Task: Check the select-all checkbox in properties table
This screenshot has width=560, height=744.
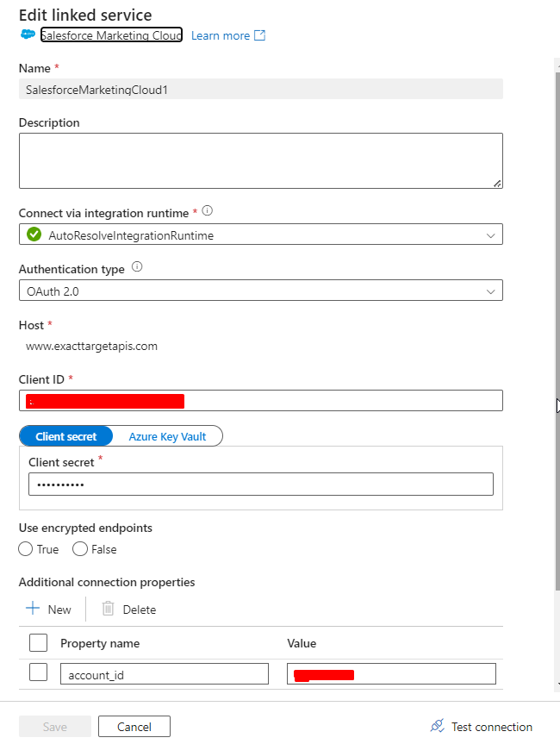Action: (36, 642)
